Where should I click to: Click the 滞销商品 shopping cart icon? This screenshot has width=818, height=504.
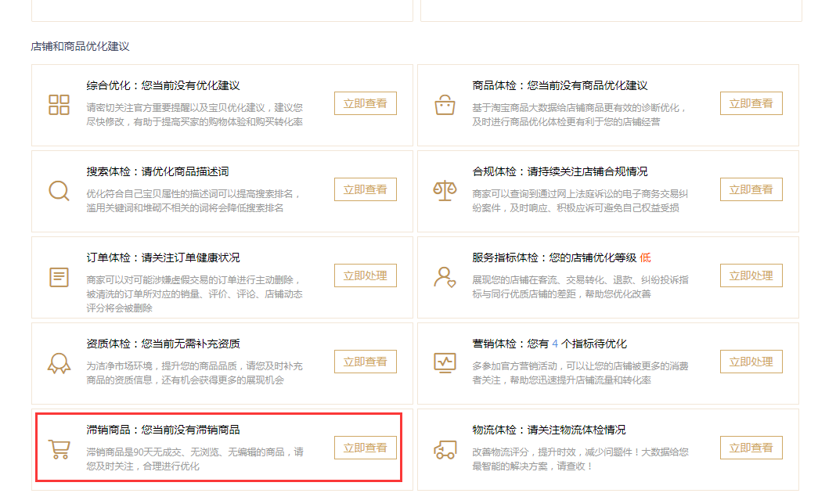pyautogui.click(x=59, y=449)
